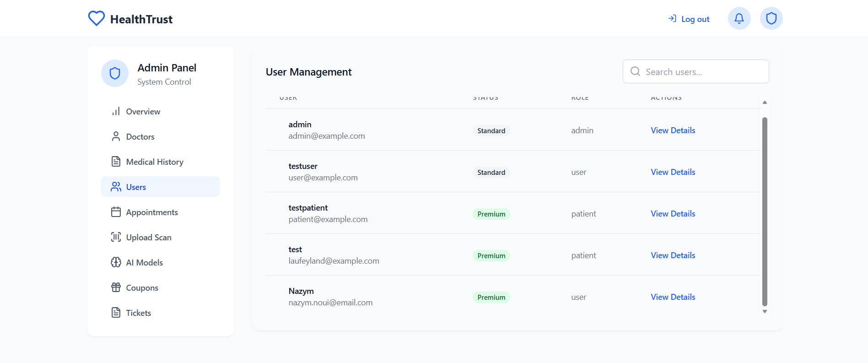The width and height of the screenshot is (868, 363).
Task: Select Appointments in the sidebar
Action: [161, 212]
